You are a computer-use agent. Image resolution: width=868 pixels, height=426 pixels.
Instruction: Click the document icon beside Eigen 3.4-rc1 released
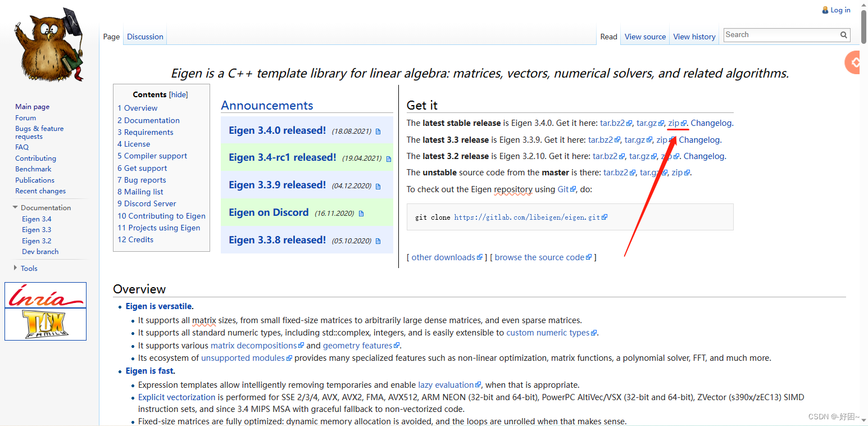point(389,159)
